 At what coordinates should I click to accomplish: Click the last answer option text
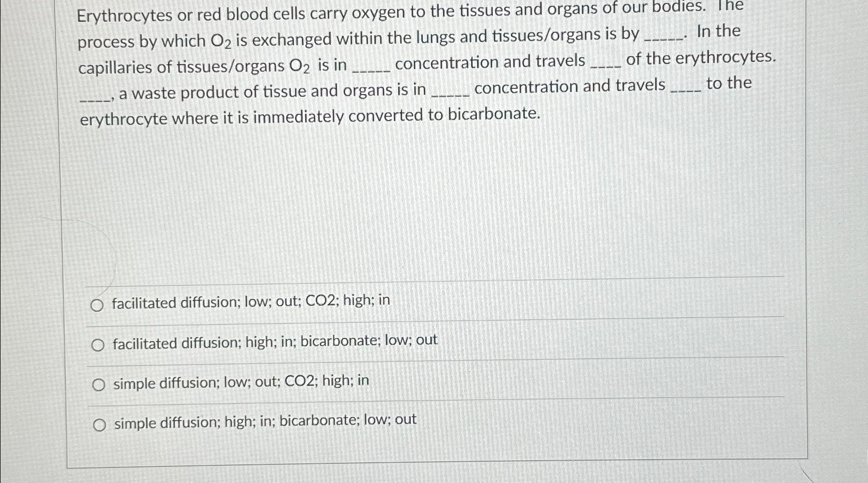(264, 420)
